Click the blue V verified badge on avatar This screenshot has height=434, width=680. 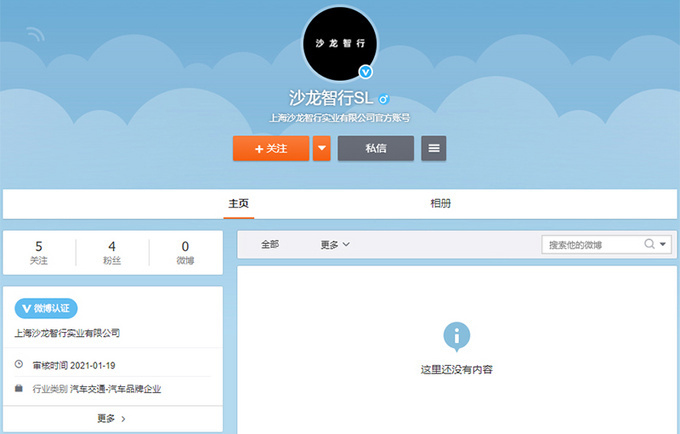366,72
